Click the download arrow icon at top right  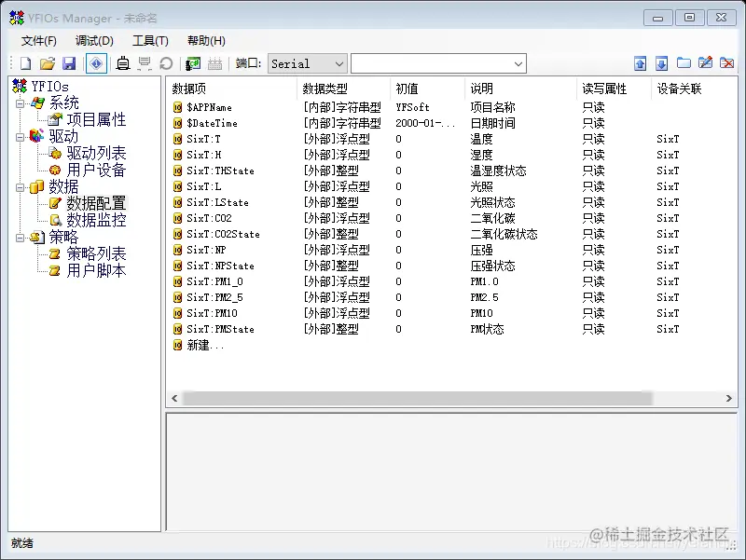(x=661, y=63)
